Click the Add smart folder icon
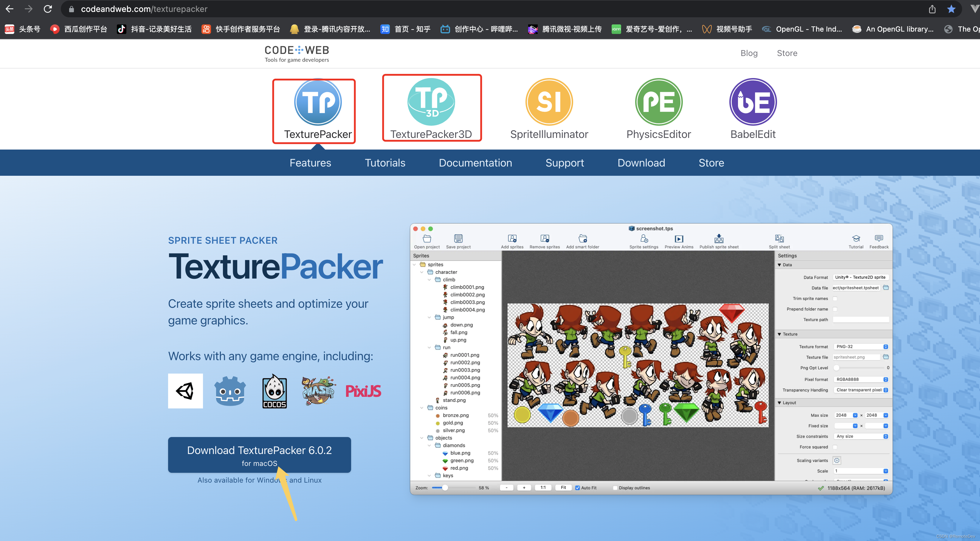 pyautogui.click(x=582, y=239)
